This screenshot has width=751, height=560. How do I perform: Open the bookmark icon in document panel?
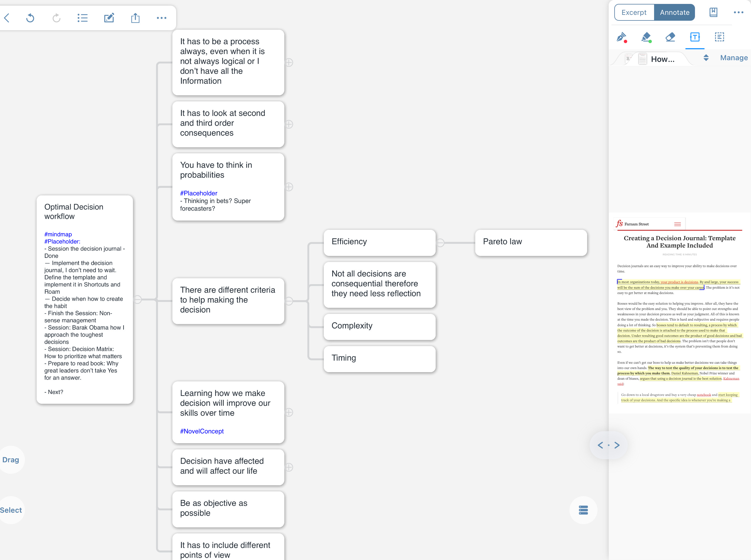point(713,13)
